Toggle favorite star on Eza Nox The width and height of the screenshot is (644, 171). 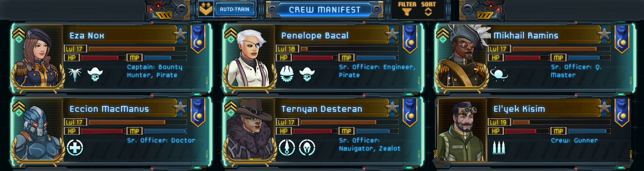(x=180, y=35)
